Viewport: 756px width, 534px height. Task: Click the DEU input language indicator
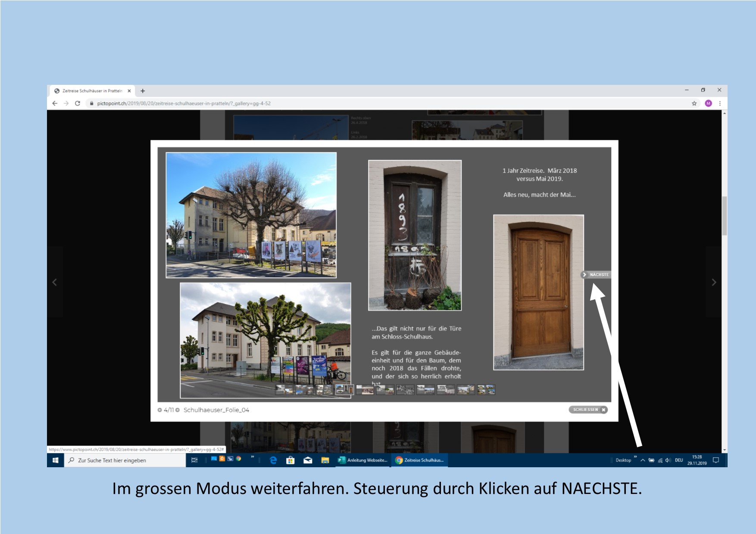(679, 460)
